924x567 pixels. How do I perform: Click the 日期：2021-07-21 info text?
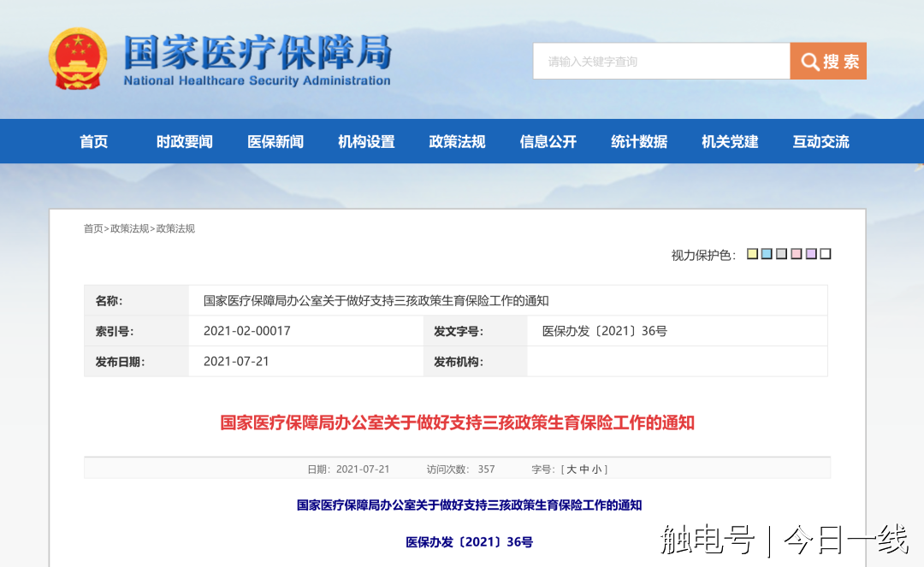pos(348,470)
